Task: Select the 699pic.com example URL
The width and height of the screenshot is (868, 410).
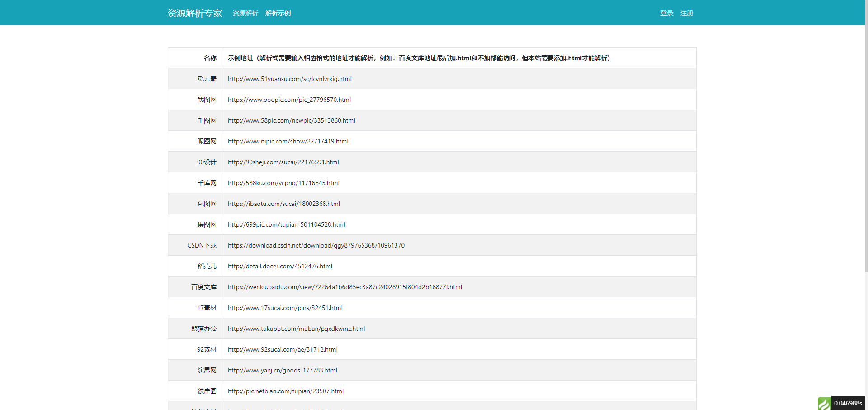Action: tap(287, 224)
